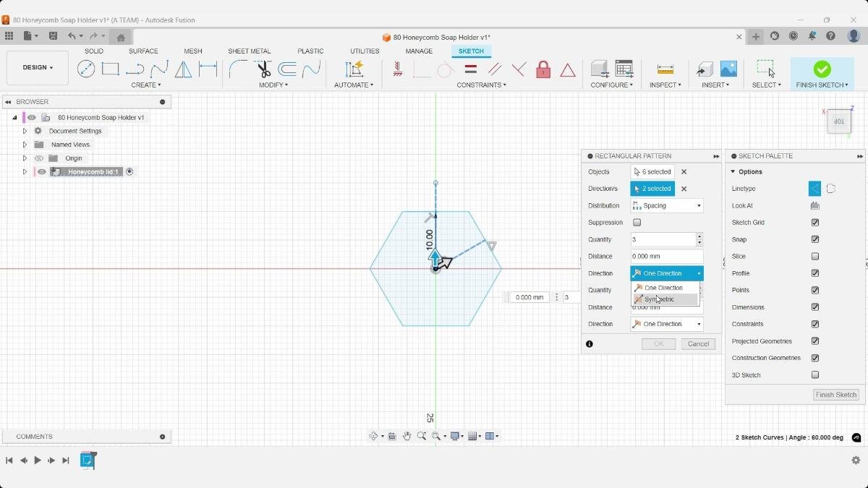This screenshot has height=488, width=868.
Task: Open the CONSTRAINTS menu dropdown
Action: click(x=481, y=85)
